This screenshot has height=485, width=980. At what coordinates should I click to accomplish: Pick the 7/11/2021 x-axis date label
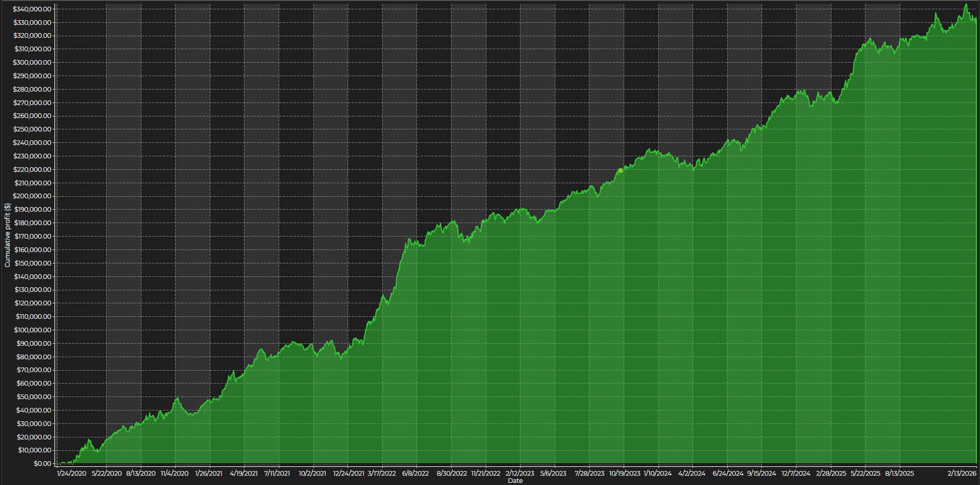(x=277, y=473)
